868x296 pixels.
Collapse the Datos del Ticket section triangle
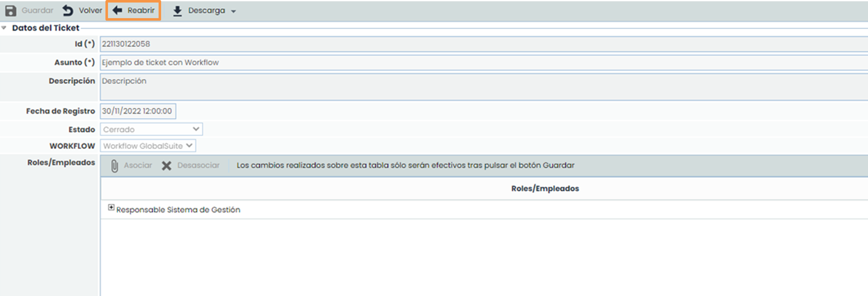[4, 28]
